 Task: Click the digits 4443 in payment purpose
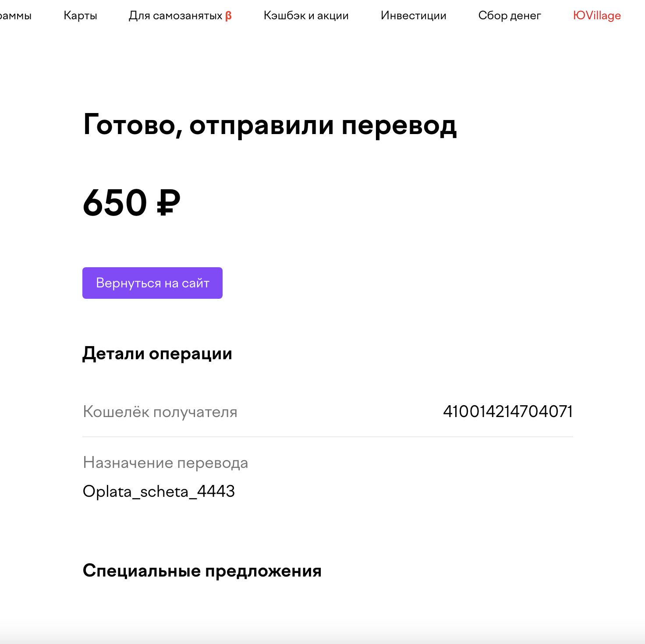pos(216,491)
